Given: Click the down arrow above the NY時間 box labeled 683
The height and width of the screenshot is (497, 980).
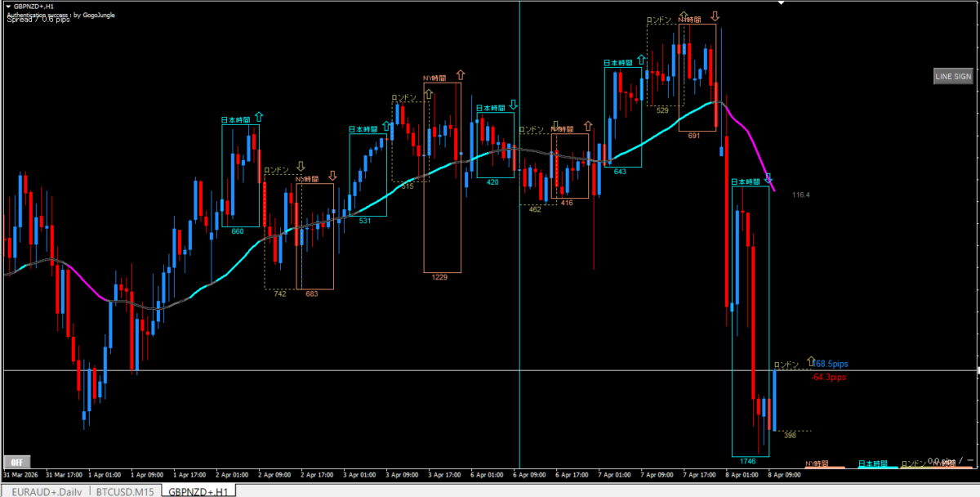Looking at the screenshot, I should 332,176.
